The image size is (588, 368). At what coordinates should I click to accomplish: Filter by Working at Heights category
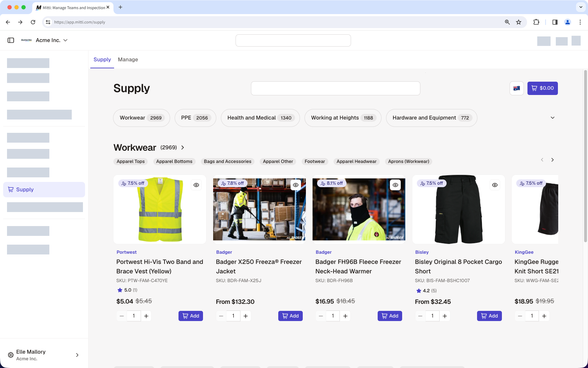click(343, 118)
